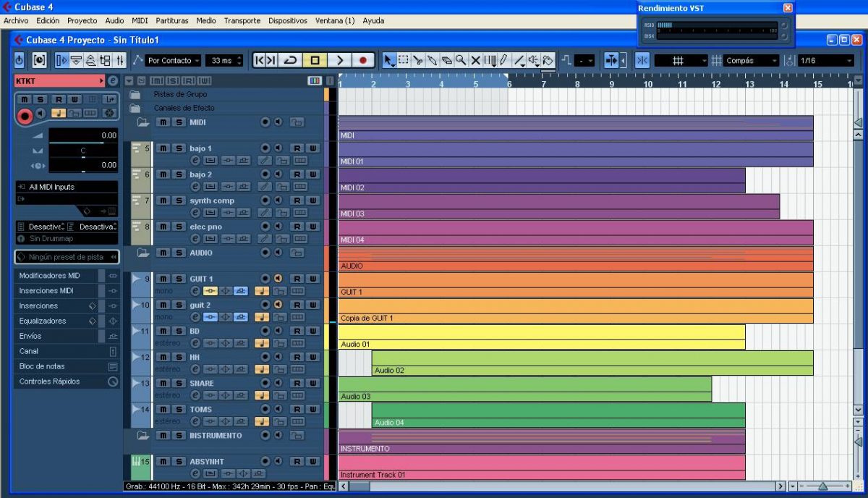Open the Transporte menu
The image size is (868, 498).
click(x=242, y=21)
